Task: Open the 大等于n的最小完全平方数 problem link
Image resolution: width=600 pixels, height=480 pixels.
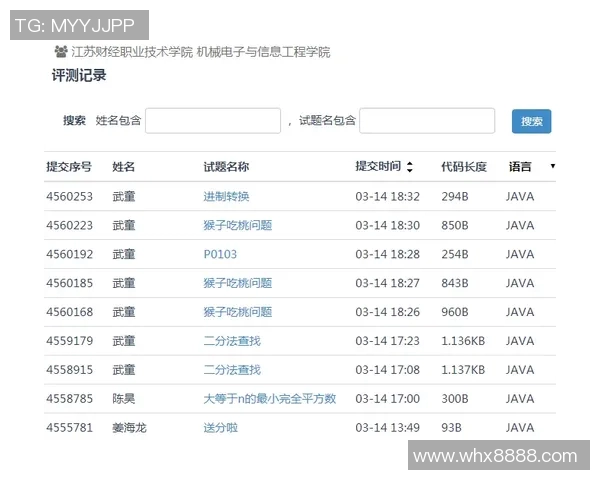Action: tap(270, 398)
